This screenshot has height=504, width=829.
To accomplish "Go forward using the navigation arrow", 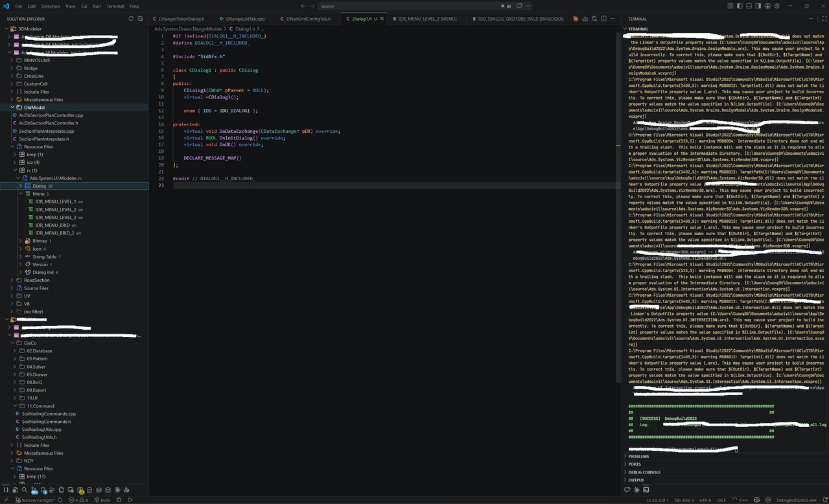I will [312, 6].
